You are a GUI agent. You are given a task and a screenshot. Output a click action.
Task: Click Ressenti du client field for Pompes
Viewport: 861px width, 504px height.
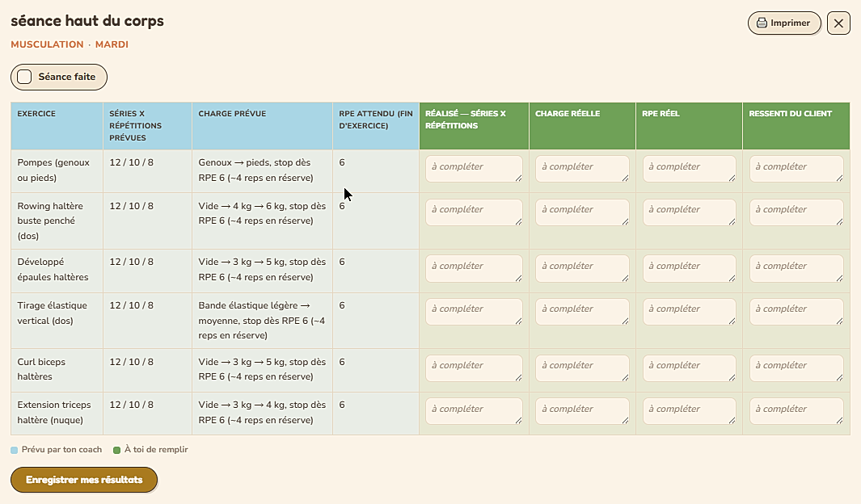click(796, 169)
